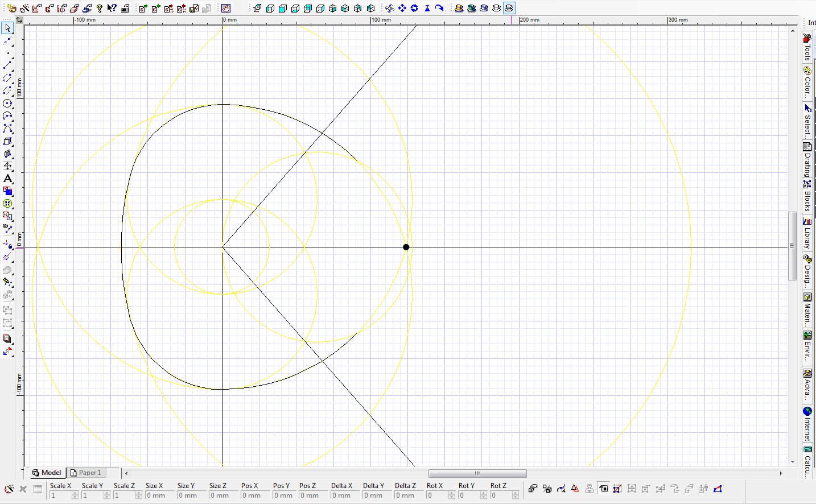
Task: Switch to the Model tab
Action: click(47, 473)
